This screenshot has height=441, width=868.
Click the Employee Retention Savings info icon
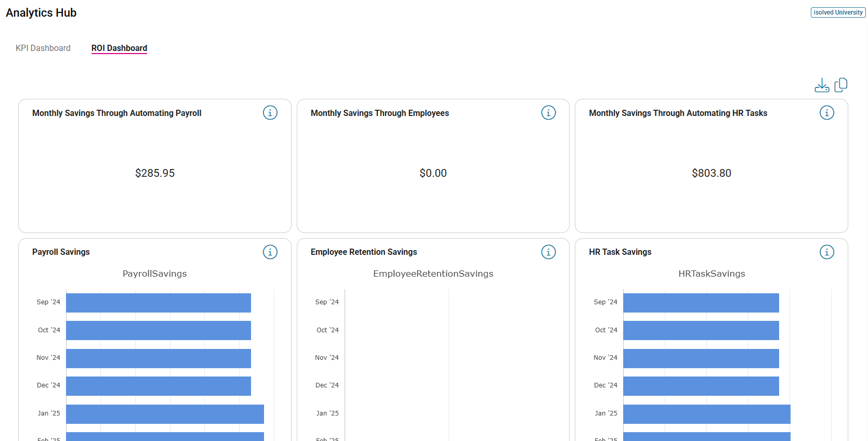[x=548, y=252]
